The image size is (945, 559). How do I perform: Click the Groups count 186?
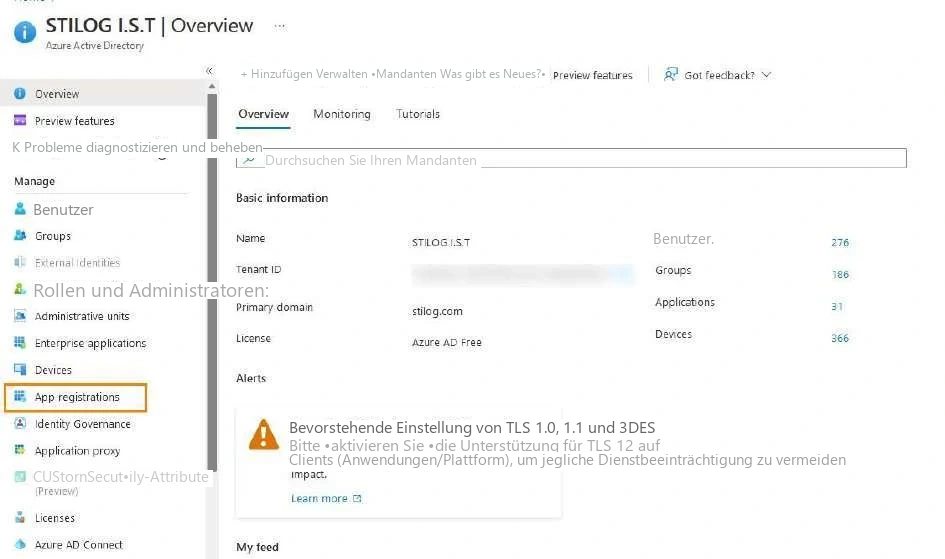click(x=840, y=274)
